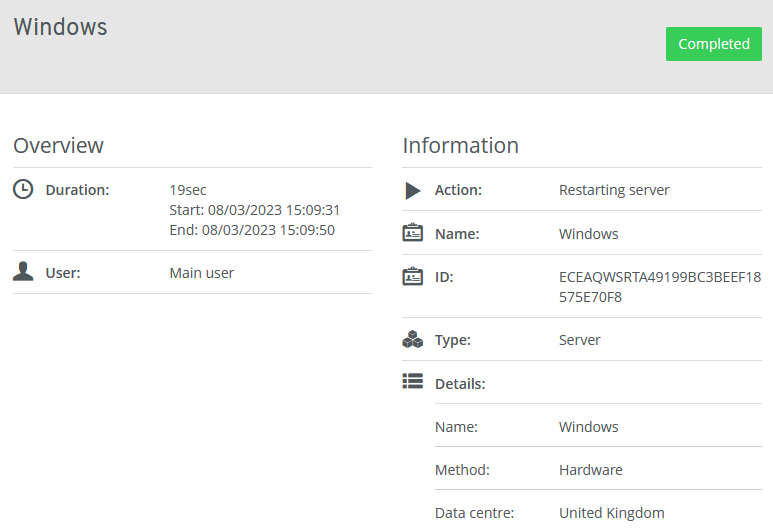Viewport: 773px width, 529px height.
Task: Click the cubes icon beside Type
Action: [x=412, y=340]
